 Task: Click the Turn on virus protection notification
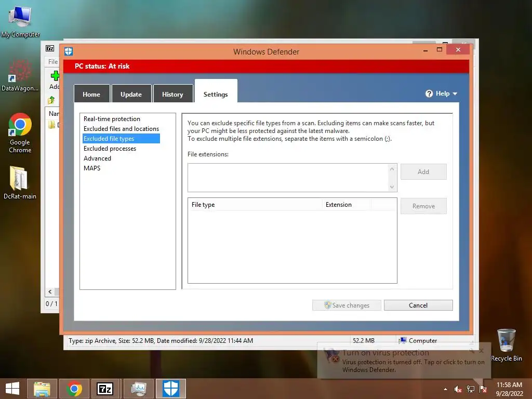click(404, 361)
